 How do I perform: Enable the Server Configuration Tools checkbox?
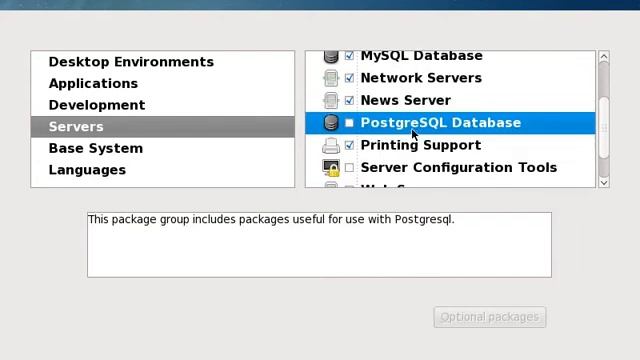pos(349,168)
